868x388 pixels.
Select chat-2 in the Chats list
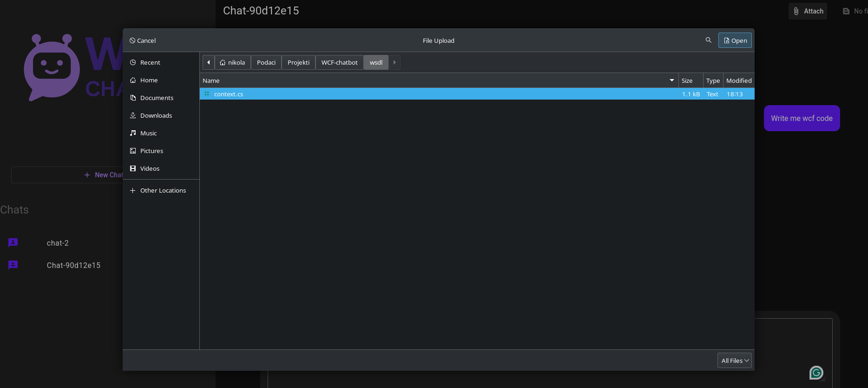58,243
